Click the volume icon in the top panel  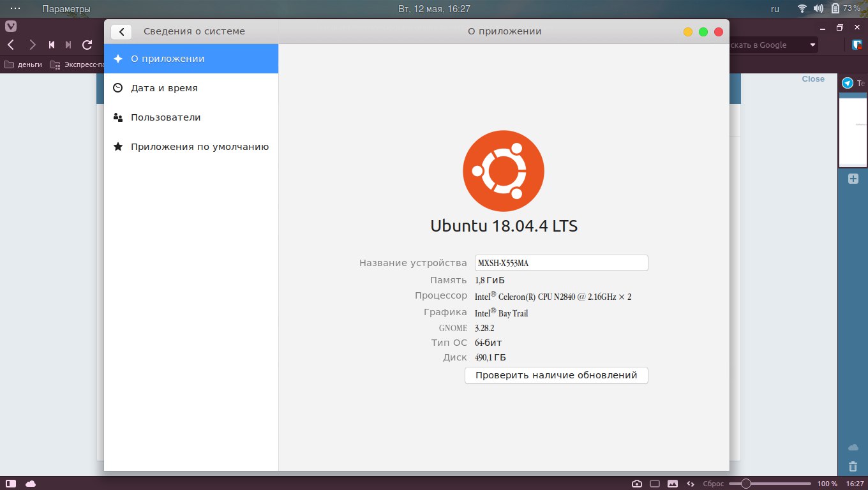tap(818, 9)
